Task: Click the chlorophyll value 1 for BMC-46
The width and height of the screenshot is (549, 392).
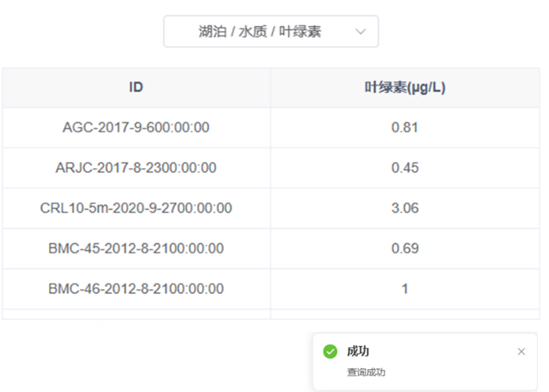Action: [x=405, y=289]
